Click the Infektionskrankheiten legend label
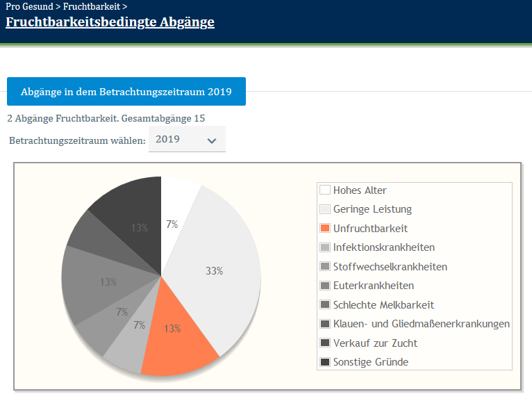 coord(384,247)
